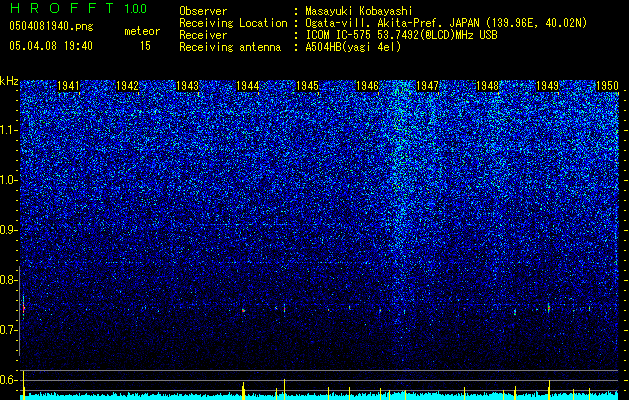
Task: Click the Receiver field label
Action: (203, 35)
